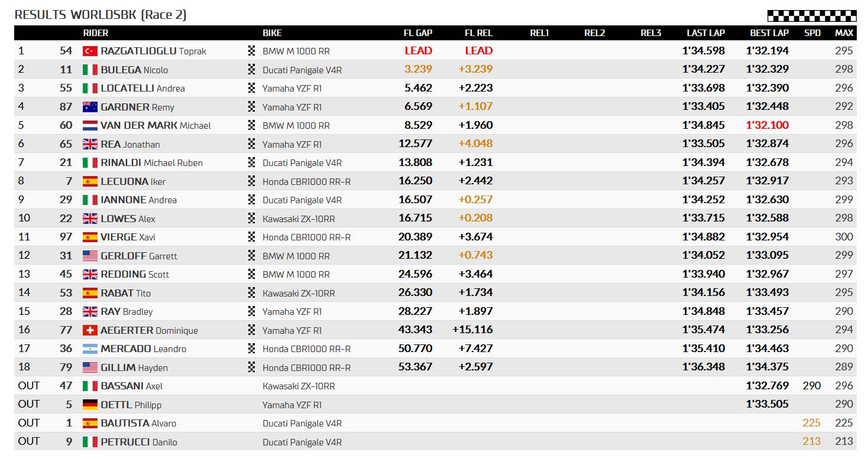Image resolution: width=868 pixels, height=459 pixels.
Task: Select the Italian flag beside Petrucci
Action: pos(90,442)
